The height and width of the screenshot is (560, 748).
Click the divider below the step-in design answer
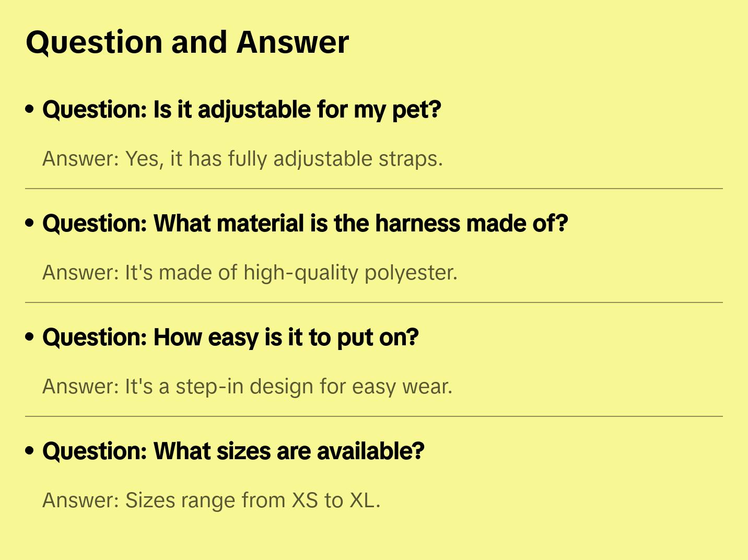coord(374,416)
